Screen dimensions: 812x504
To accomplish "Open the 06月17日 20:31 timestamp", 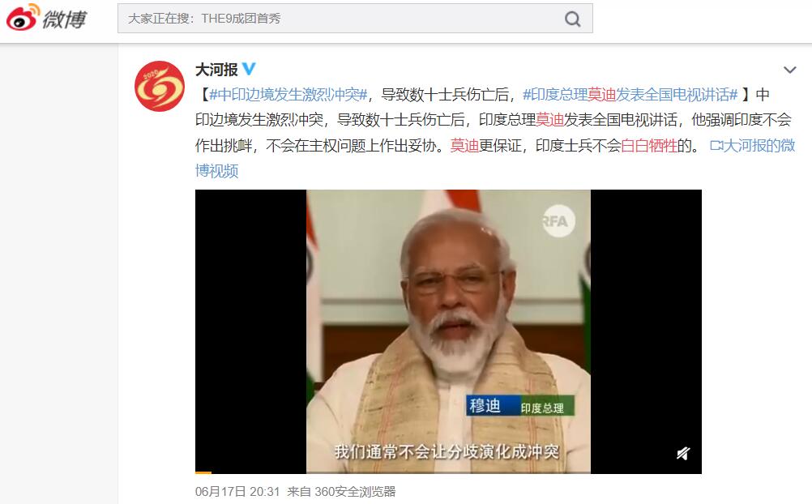I will click(x=237, y=492).
